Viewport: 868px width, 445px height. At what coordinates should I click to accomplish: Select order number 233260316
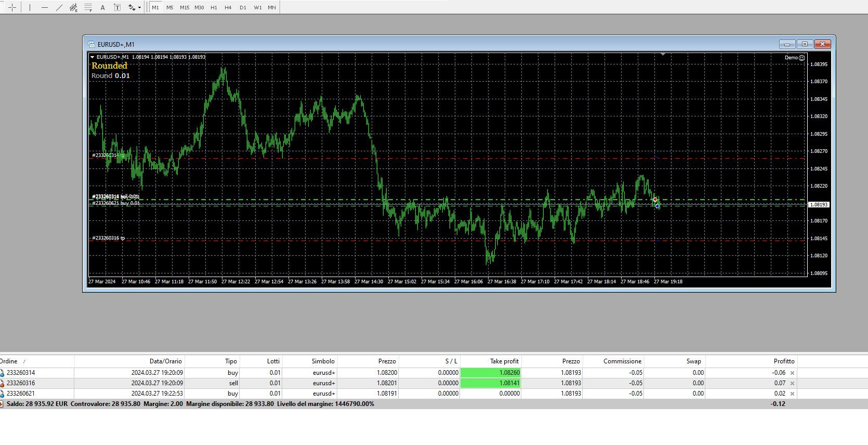(21, 383)
